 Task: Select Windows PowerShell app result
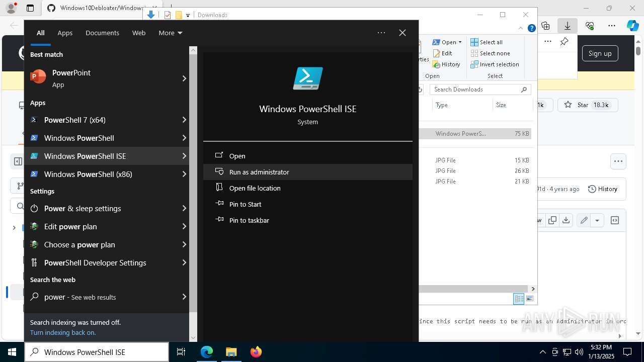107,138
